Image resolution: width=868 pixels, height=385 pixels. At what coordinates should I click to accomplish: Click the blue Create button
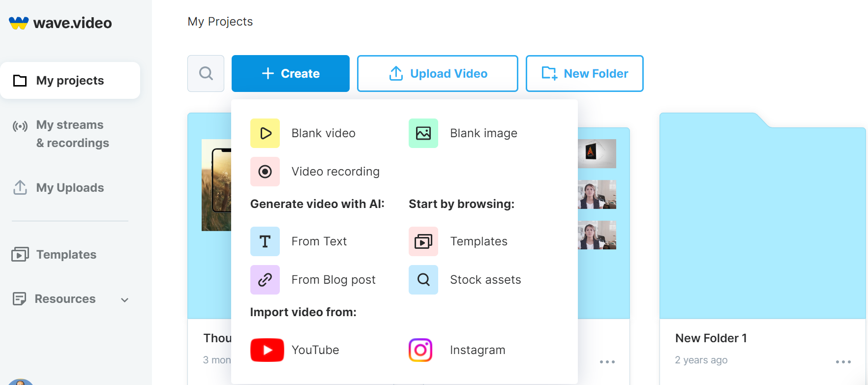(x=291, y=73)
